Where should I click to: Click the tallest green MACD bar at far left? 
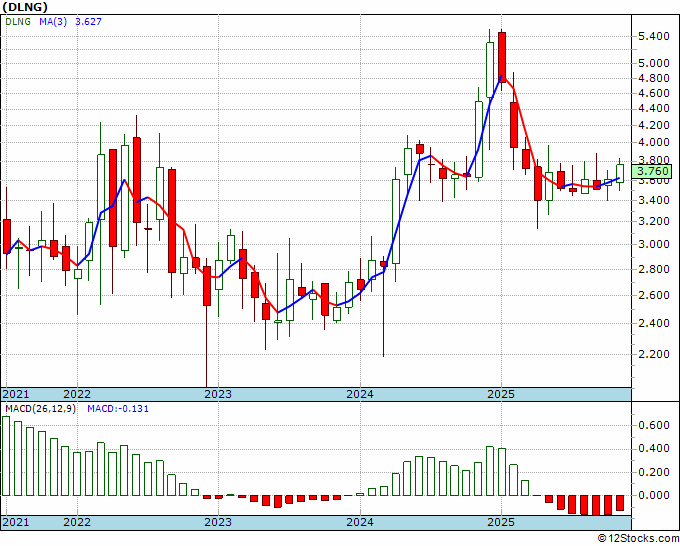pyautogui.click(x=6, y=456)
